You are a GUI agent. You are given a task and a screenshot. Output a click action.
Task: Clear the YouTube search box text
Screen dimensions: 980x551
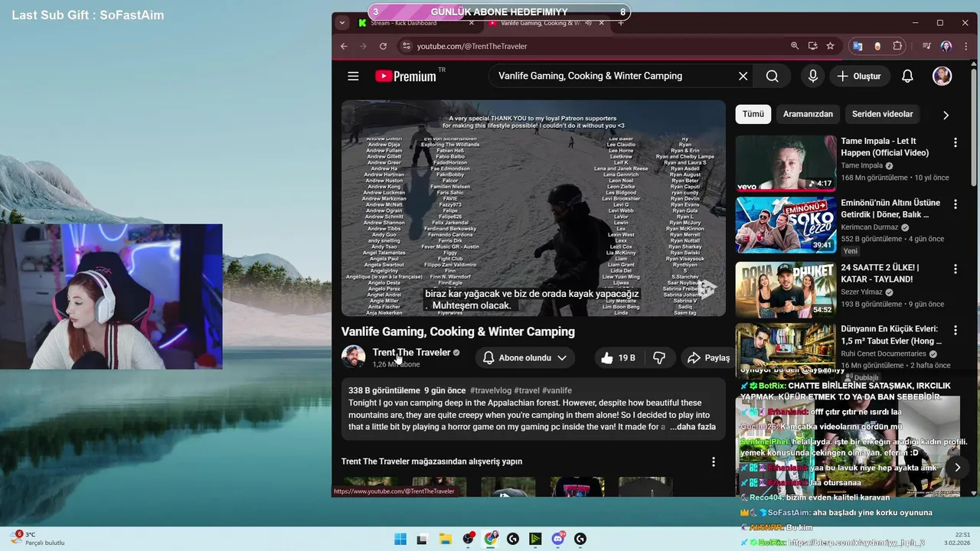click(743, 76)
